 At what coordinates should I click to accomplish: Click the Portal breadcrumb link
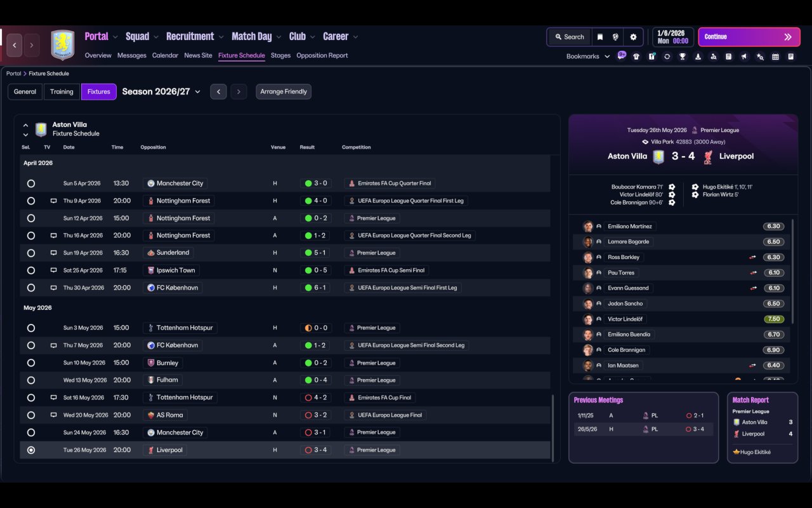tap(14, 74)
